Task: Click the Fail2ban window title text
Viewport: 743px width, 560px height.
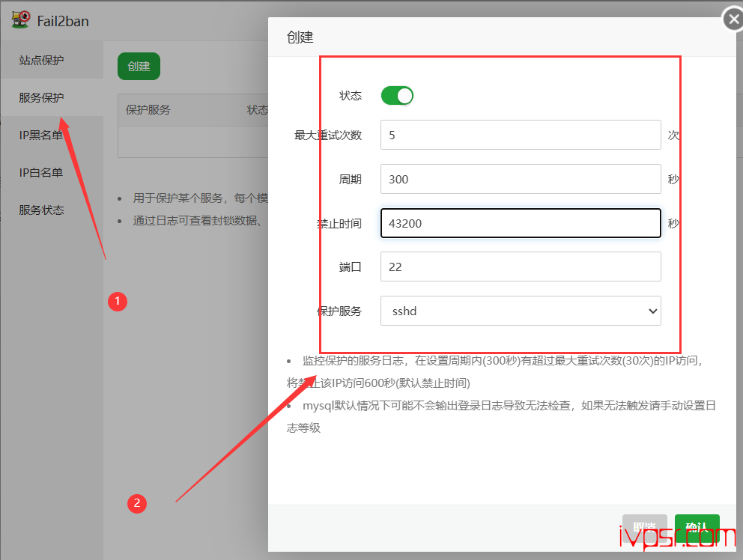Action: pyautogui.click(x=63, y=21)
